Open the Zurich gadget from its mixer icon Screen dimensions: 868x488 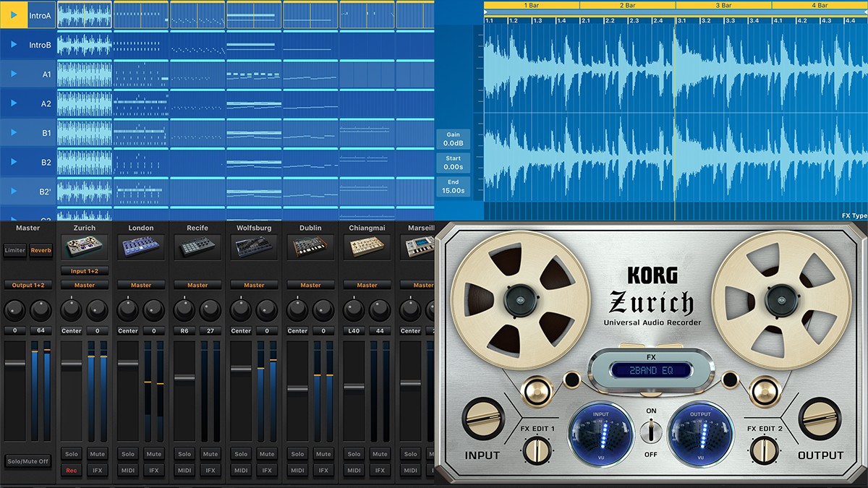coord(85,248)
